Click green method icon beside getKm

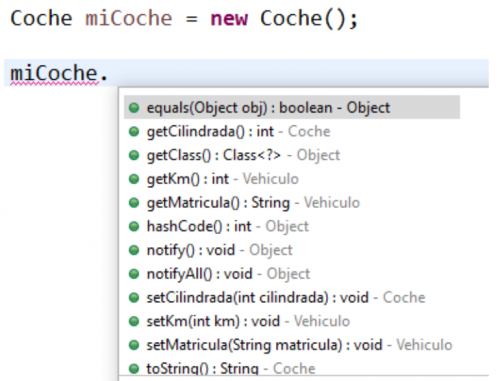coord(134,179)
